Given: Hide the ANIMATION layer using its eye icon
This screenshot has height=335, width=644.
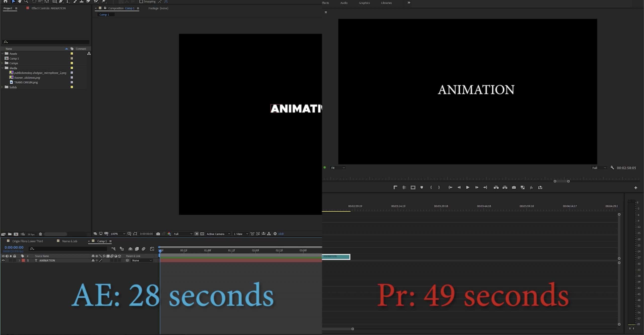Looking at the screenshot, I should tap(3, 261).
